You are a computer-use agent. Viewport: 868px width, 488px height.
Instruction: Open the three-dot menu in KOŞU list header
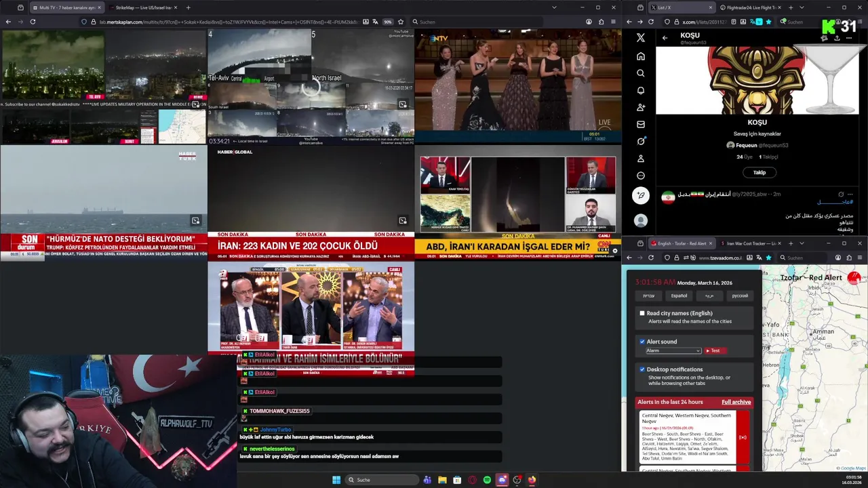[848, 38]
